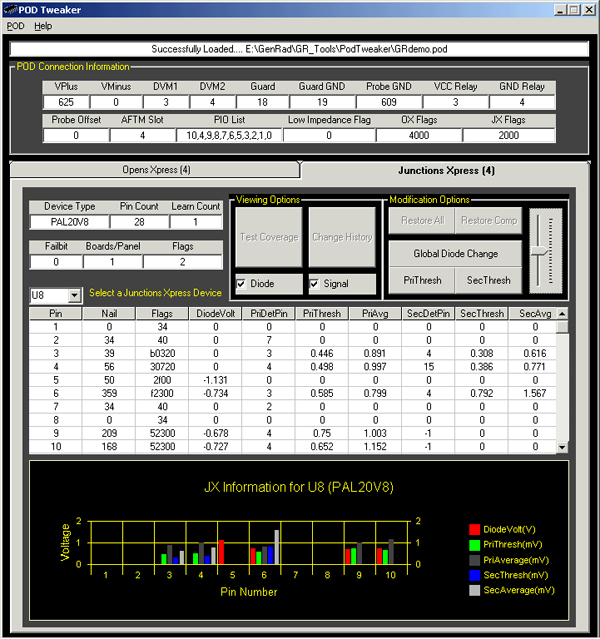The image size is (600, 639).
Task: Click the JX Flags field showing 2000
Action: [509, 135]
